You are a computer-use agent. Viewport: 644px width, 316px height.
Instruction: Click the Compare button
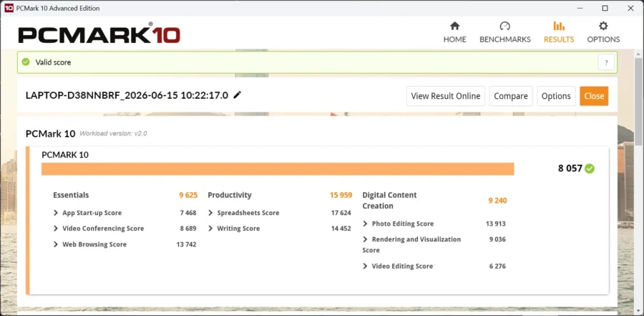point(510,96)
